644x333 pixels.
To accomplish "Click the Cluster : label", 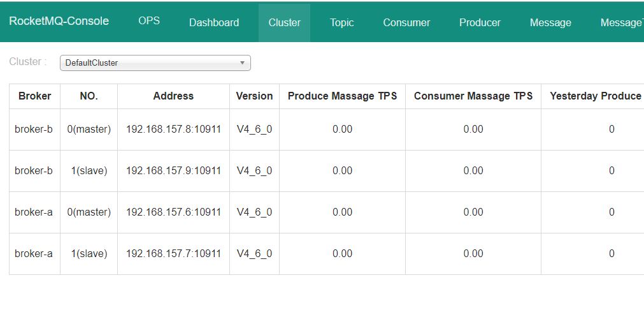I will 28,62.
